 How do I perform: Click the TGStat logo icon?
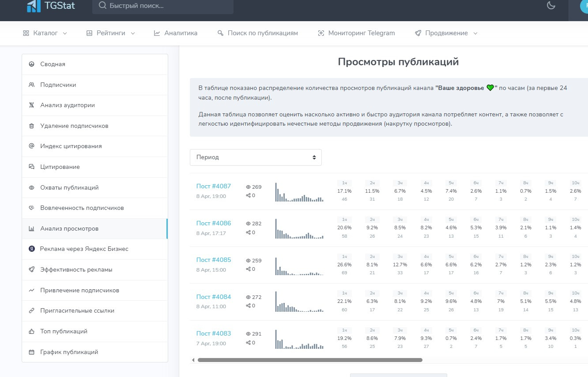[34, 6]
